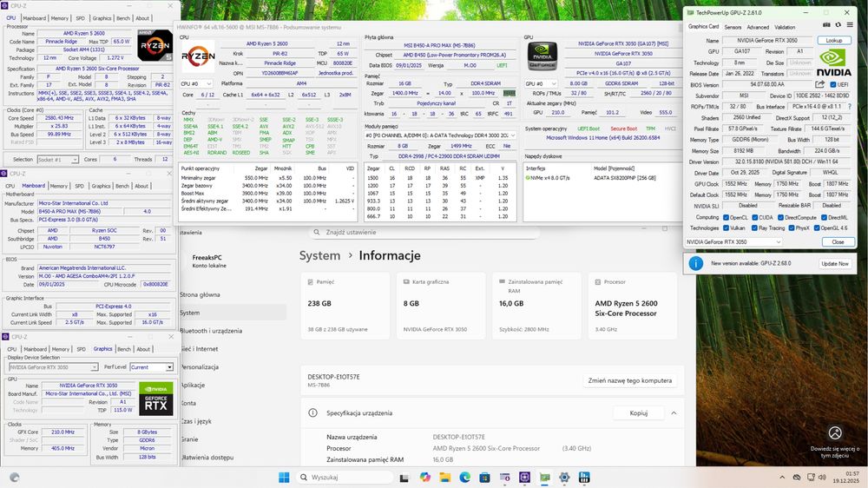This screenshot has height=488, width=868.
Task: Click the Bus Interface question mark in GPU-Z
Action: tap(850, 106)
